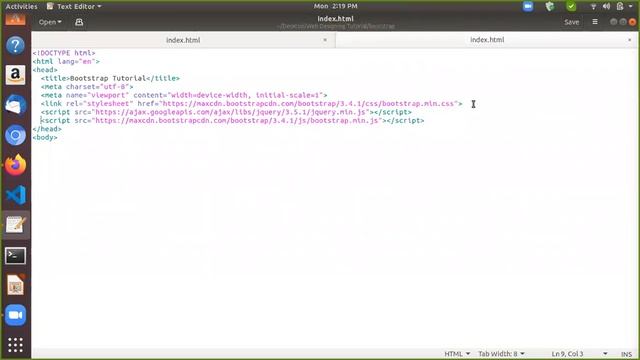Open Activities overview
The image size is (640, 360).
[x=21, y=6]
